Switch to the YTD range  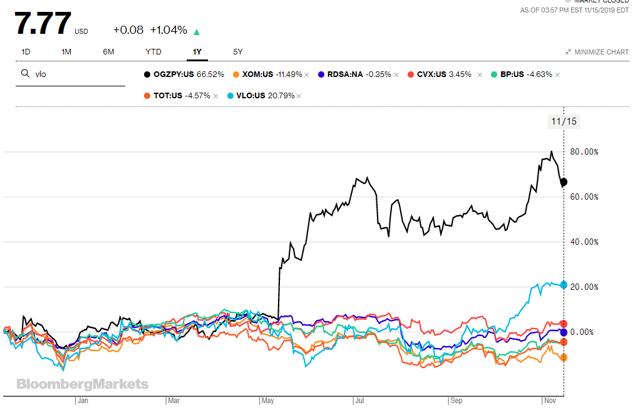[153, 50]
